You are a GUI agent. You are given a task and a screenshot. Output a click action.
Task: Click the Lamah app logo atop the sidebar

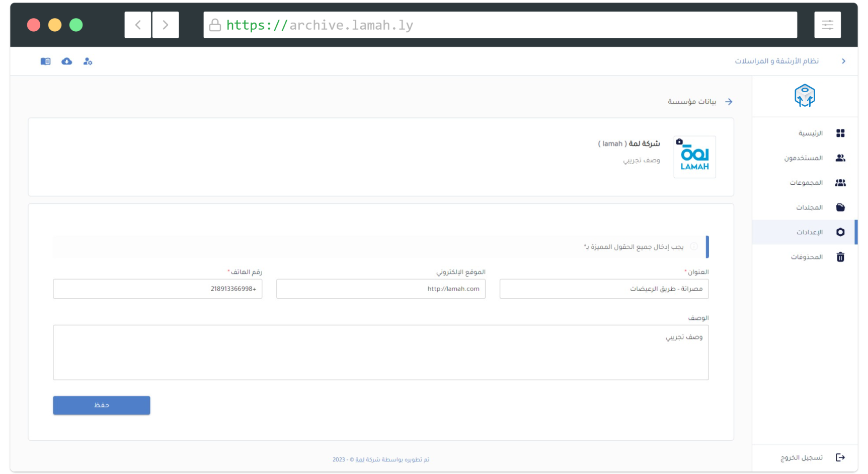pos(806,96)
